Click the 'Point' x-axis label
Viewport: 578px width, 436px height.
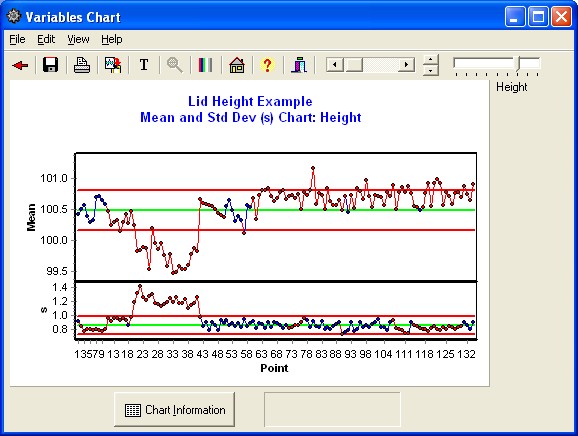tap(274, 368)
